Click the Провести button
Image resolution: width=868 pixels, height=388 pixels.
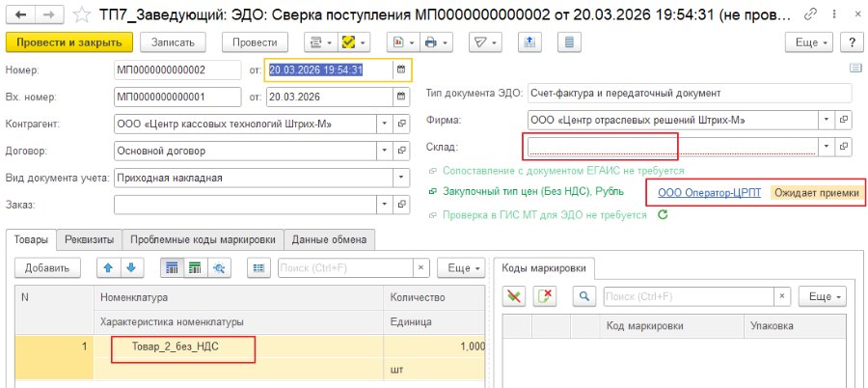[x=255, y=42]
